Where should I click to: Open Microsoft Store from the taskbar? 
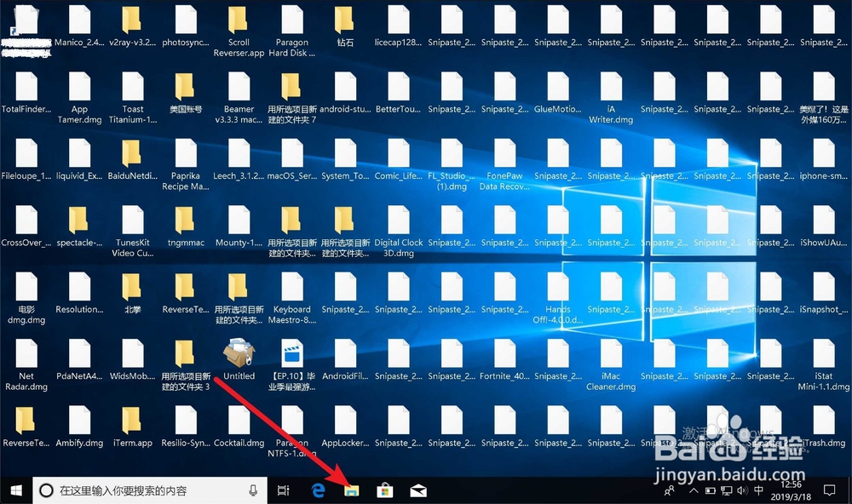coord(385,491)
